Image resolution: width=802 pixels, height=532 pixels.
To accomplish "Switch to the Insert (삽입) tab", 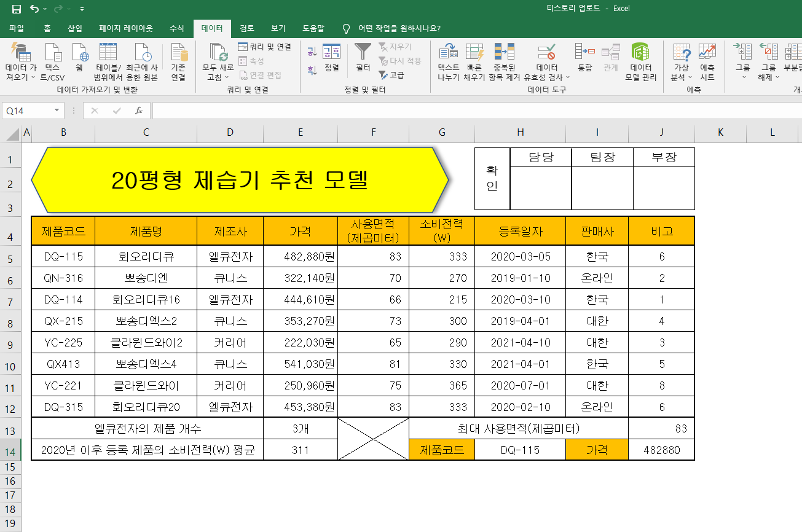I will click(75, 28).
